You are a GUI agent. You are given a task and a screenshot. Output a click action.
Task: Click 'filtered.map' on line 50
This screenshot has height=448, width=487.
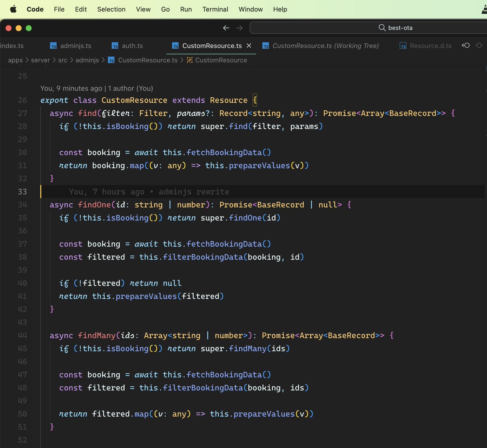pos(120,414)
